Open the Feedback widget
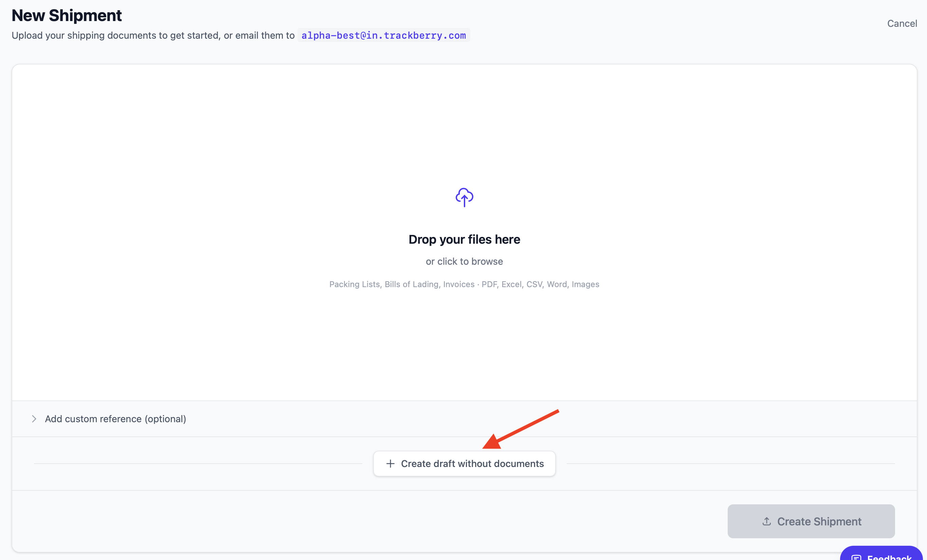This screenshot has width=927, height=560. [881, 554]
